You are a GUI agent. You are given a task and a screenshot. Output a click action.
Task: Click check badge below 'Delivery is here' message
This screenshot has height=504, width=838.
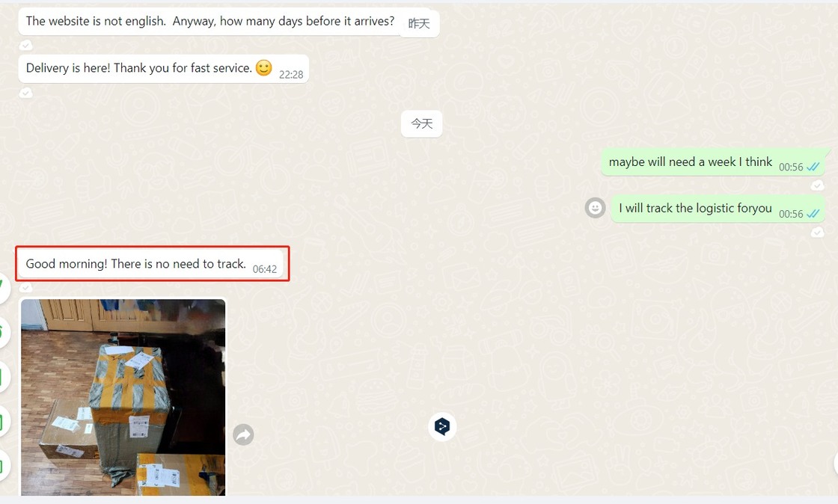coord(25,93)
